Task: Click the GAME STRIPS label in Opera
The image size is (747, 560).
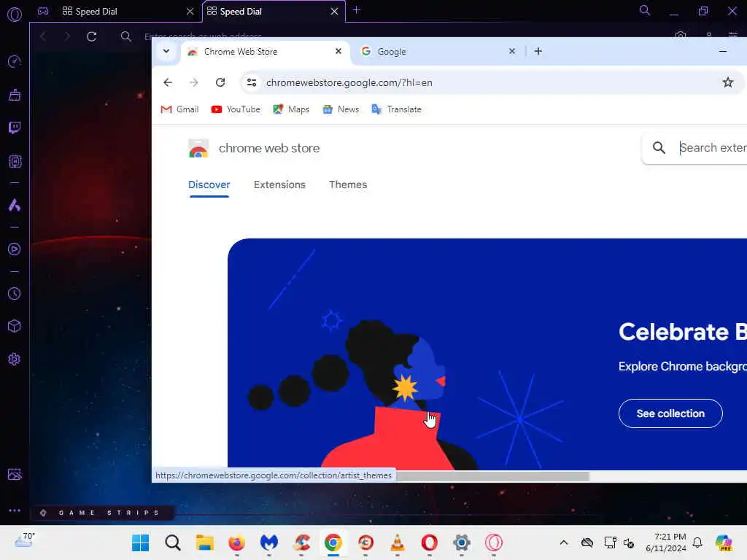Action: [109, 513]
